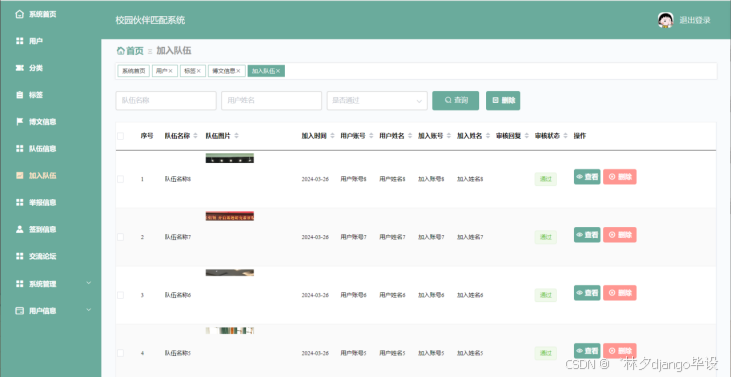Click the 系统首页 home icon in sidebar
The width and height of the screenshot is (732, 377).
(19, 14)
